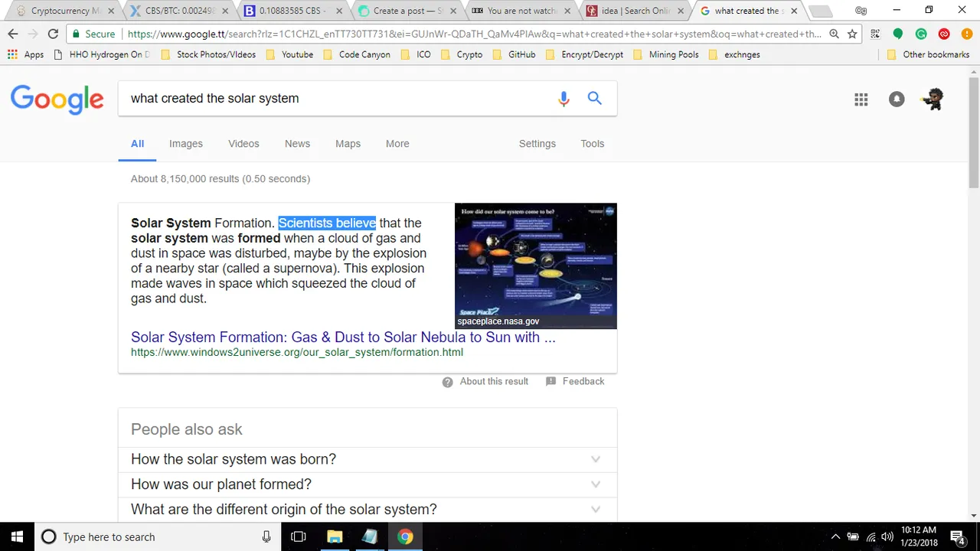The height and width of the screenshot is (551, 980).
Task: Go forward in browser history
Action: pos(33,34)
